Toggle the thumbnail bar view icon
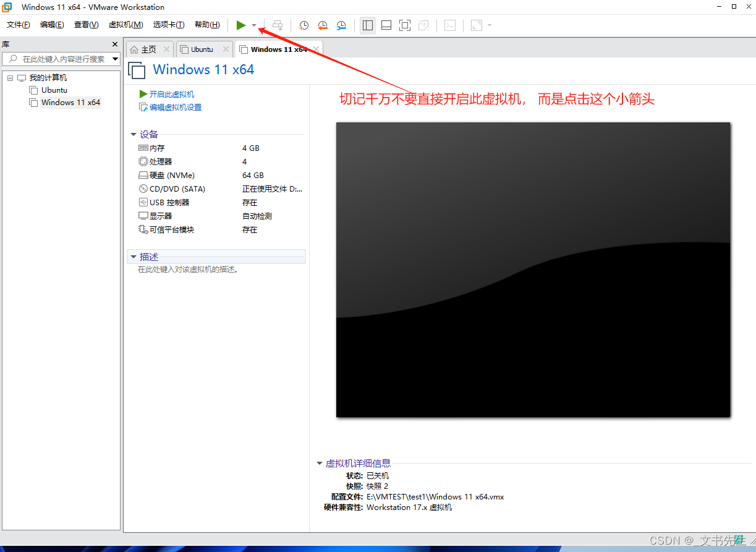 click(386, 25)
